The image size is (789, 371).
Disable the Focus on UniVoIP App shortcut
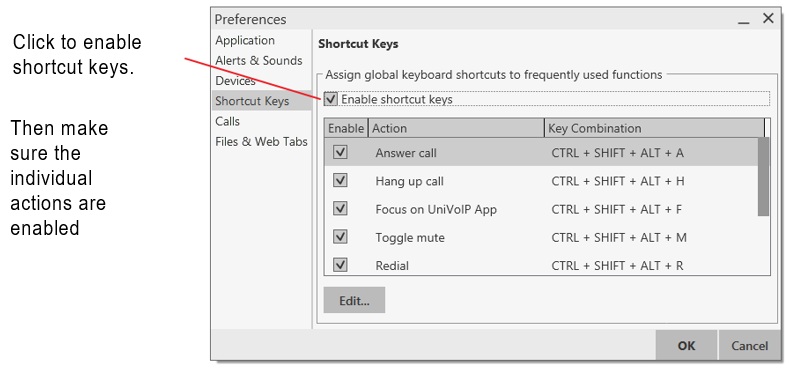click(340, 208)
